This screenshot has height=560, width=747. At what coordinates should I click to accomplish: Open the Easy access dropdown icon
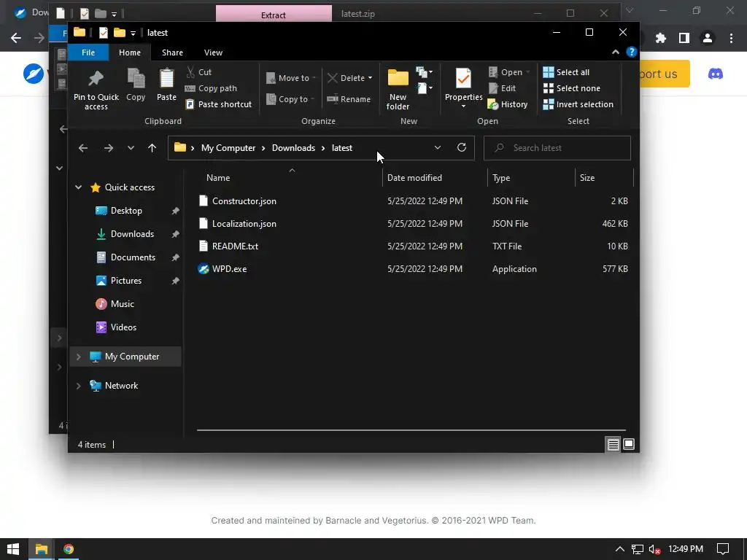[x=425, y=88]
